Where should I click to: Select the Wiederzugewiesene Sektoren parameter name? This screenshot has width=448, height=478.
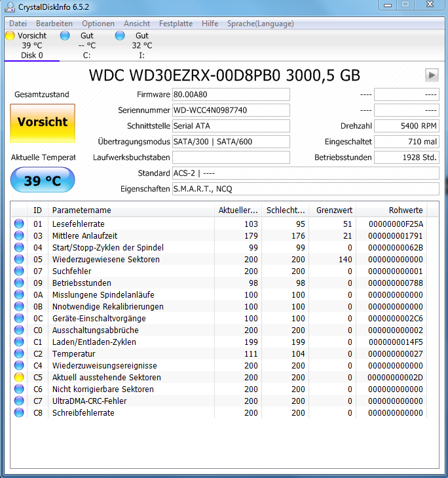[x=106, y=260]
